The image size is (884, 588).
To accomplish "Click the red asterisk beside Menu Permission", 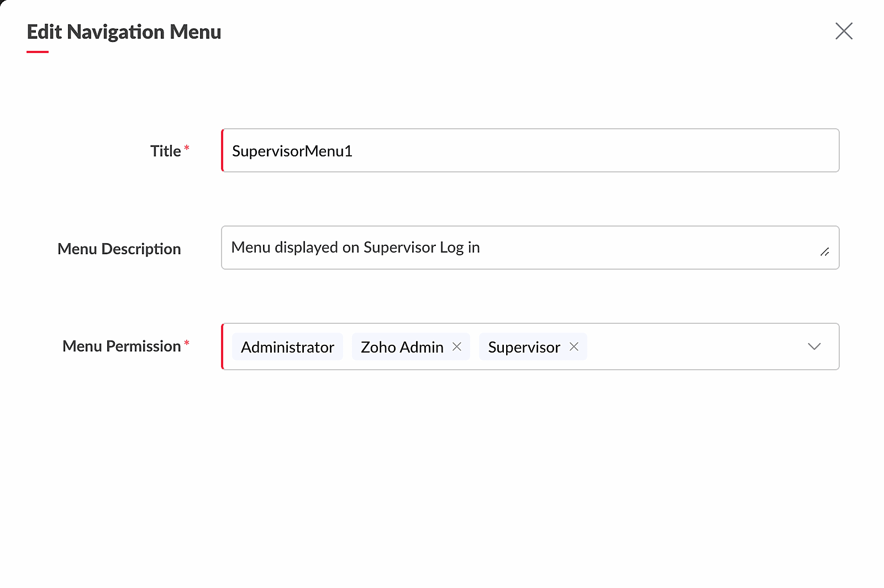I will (x=187, y=343).
